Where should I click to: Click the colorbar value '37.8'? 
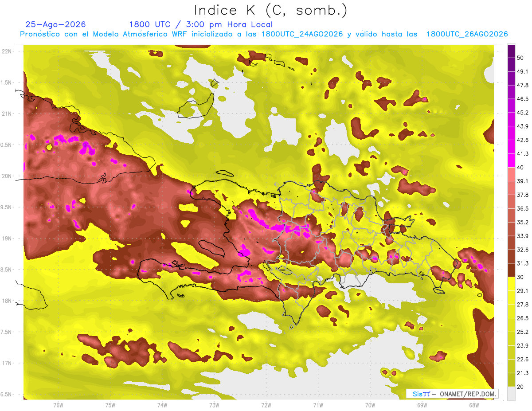pos(522,195)
